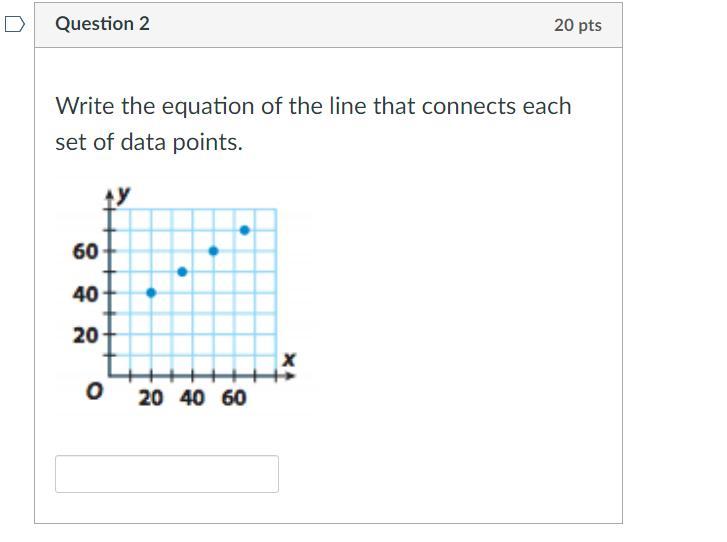Click the 40 label below the x-axis
This screenshot has height=542, width=727.
pyautogui.click(x=192, y=398)
